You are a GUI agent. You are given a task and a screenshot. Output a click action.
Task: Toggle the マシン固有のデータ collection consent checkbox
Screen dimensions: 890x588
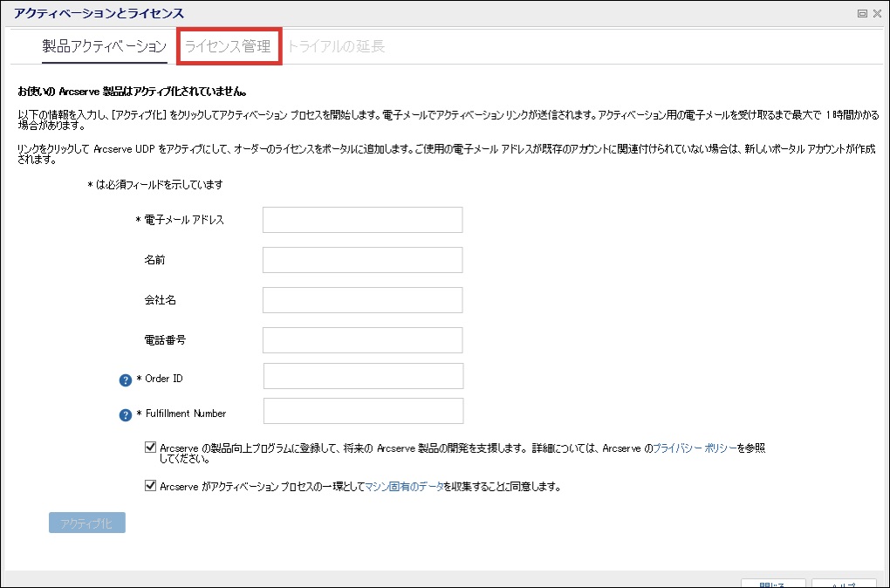tap(150, 486)
